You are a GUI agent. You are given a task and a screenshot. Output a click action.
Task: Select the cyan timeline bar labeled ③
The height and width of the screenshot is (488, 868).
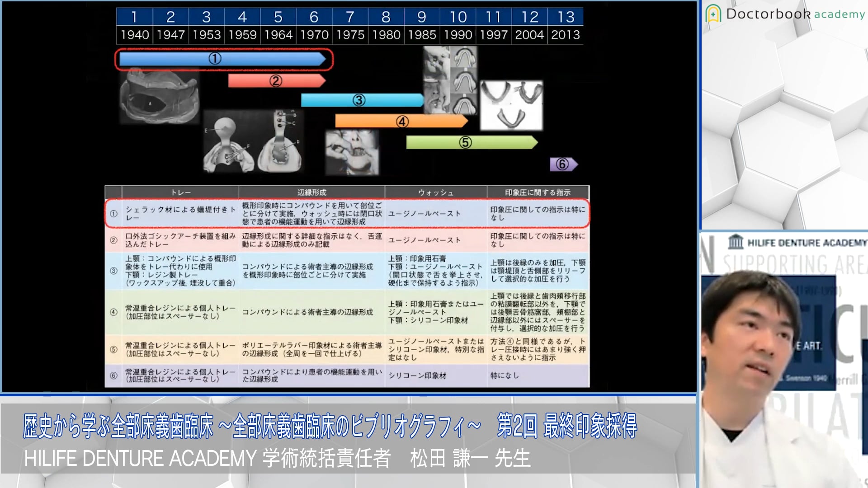click(363, 100)
